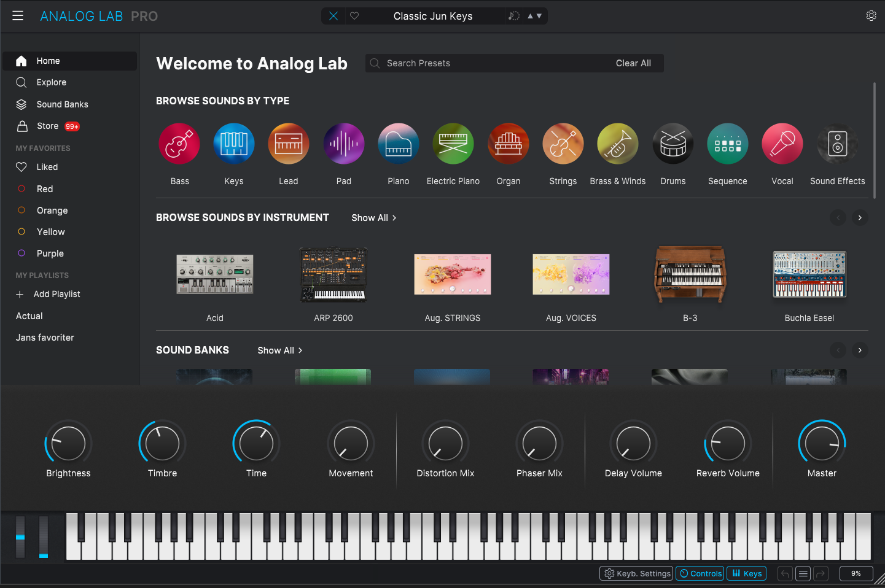This screenshot has height=588, width=885.
Task: Like preset with the heart icon
Action: [354, 16]
